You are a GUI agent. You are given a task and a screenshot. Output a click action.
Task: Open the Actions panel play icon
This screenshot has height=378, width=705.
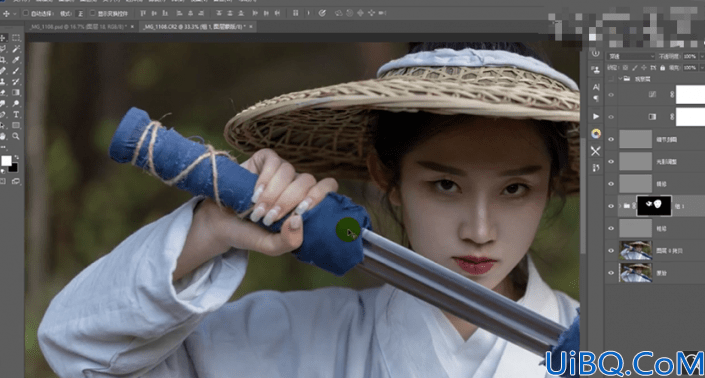[596, 116]
